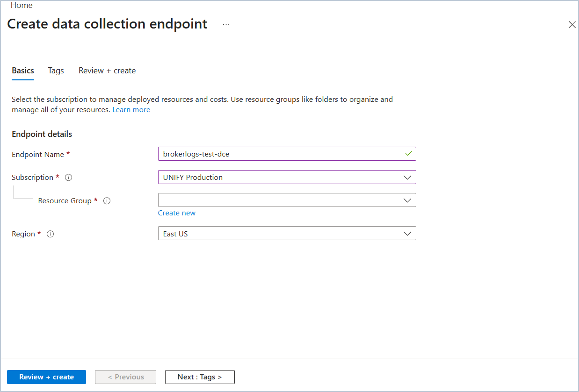
Task: Click the Next : Tags button
Action: [200, 377]
